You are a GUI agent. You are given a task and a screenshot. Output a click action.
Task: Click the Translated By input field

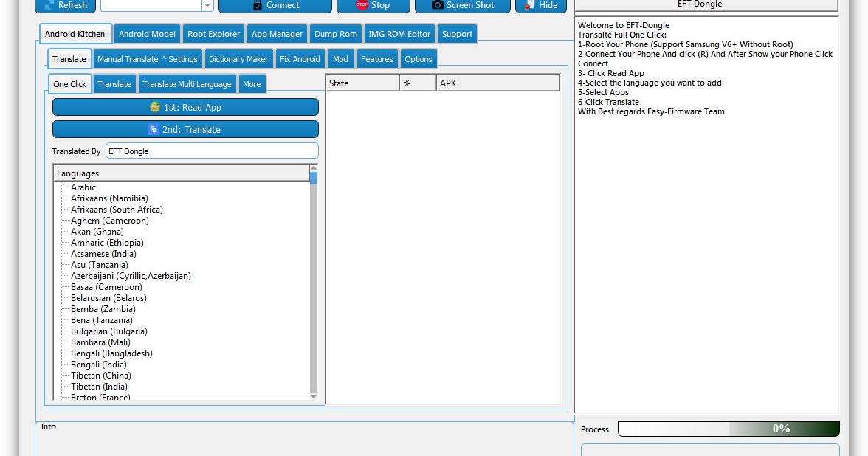212,151
